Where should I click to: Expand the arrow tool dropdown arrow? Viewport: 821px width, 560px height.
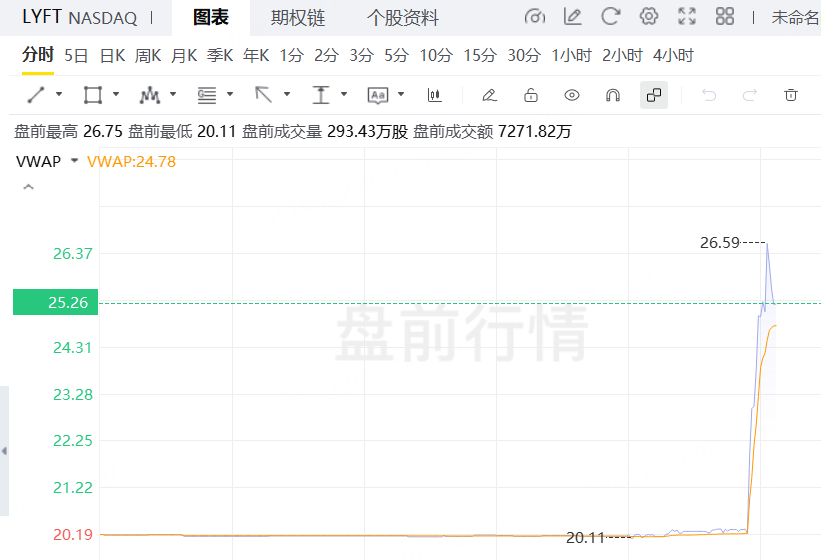[287, 94]
